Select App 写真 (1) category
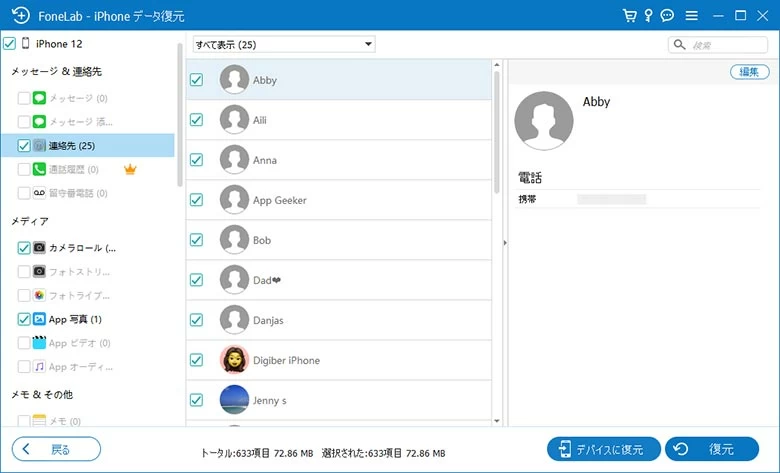Image resolution: width=780 pixels, height=473 pixels. 75,319
